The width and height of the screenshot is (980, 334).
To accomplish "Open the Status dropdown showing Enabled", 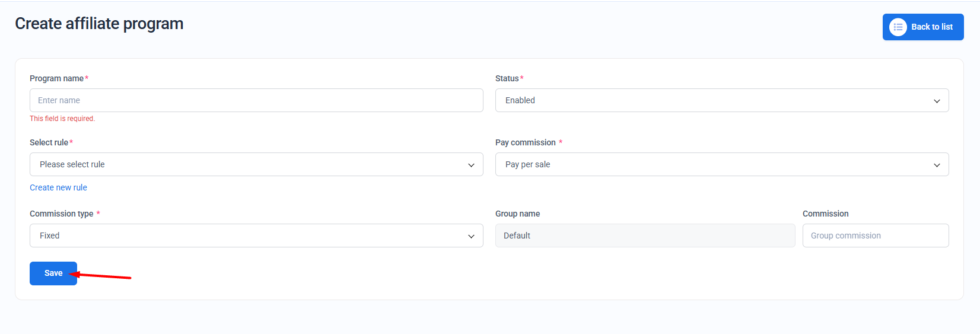I will point(712,100).
